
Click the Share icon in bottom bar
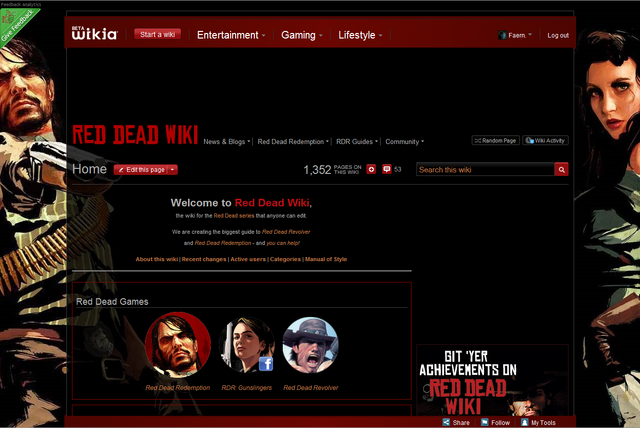[x=446, y=422]
